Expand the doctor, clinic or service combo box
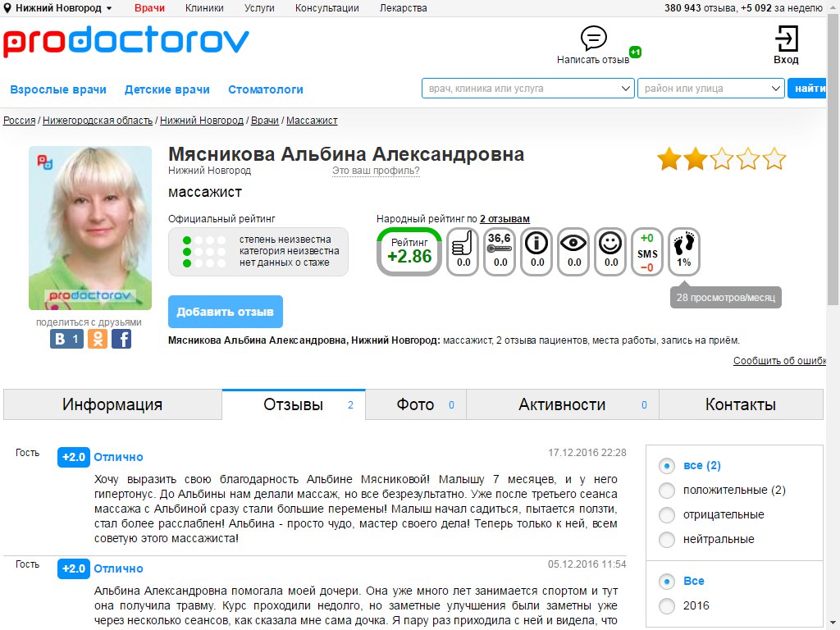Image resolution: width=840 pixels, height=630 pixels. click(x=528, y=89)
